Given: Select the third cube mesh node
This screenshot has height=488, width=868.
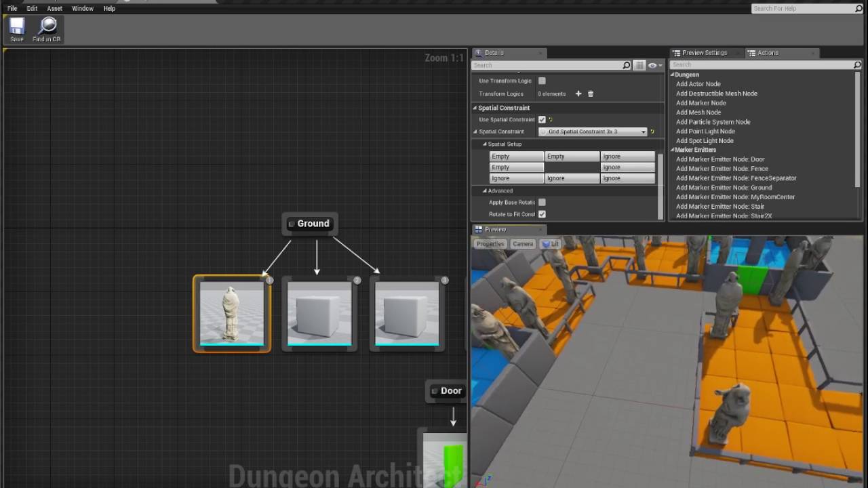Looking at the screenshot, I should [x=407, y=313].
